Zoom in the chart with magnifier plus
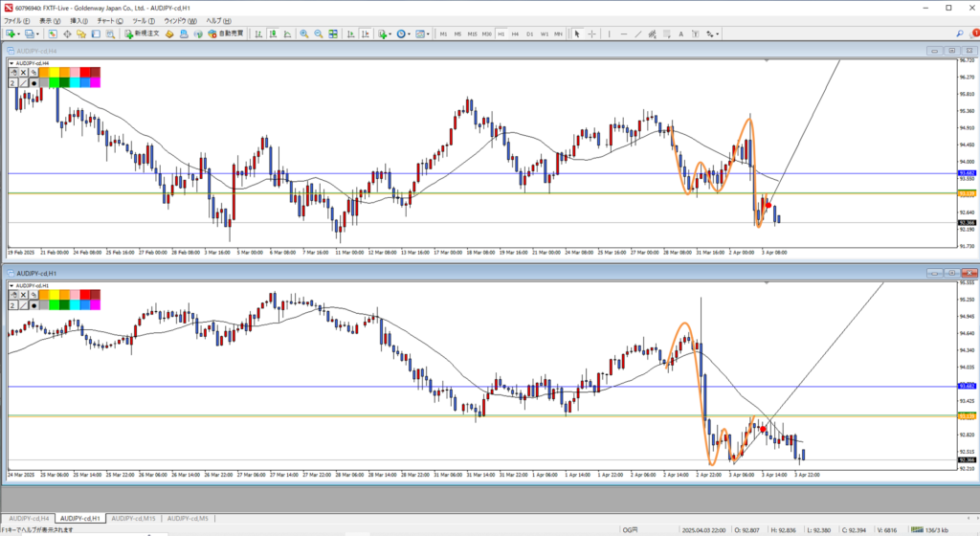The width and height of the screenshot is (980, 536). pyautogui.click(x=303, y=33)
